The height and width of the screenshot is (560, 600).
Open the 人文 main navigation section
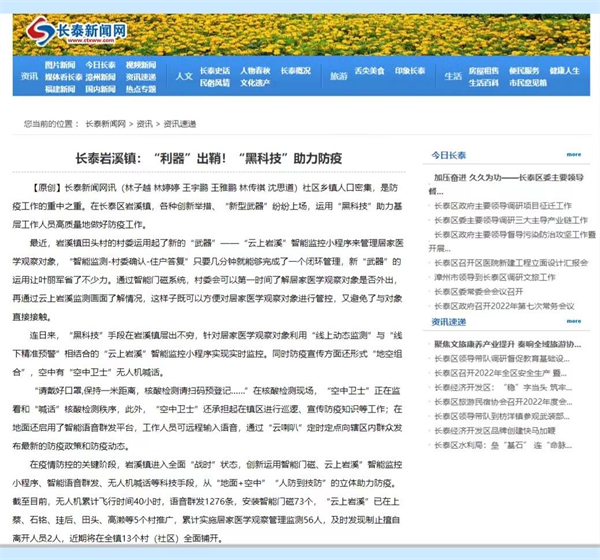click(184, 76)
